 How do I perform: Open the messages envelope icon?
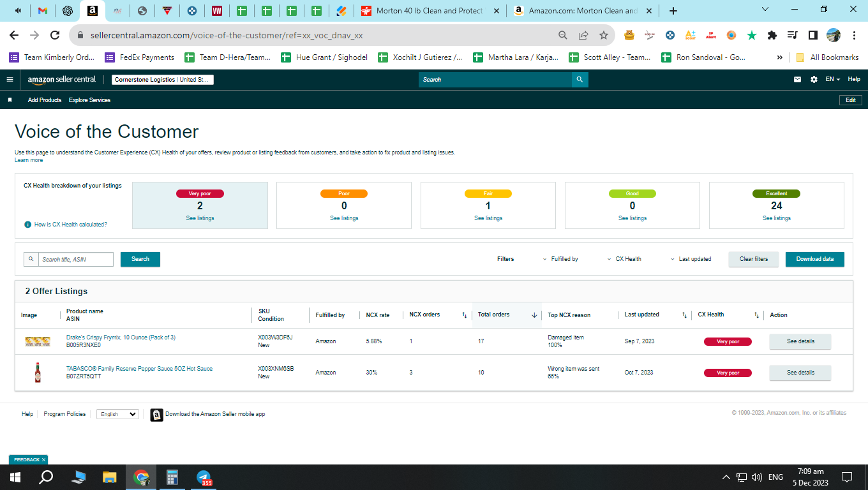(797, 80)
